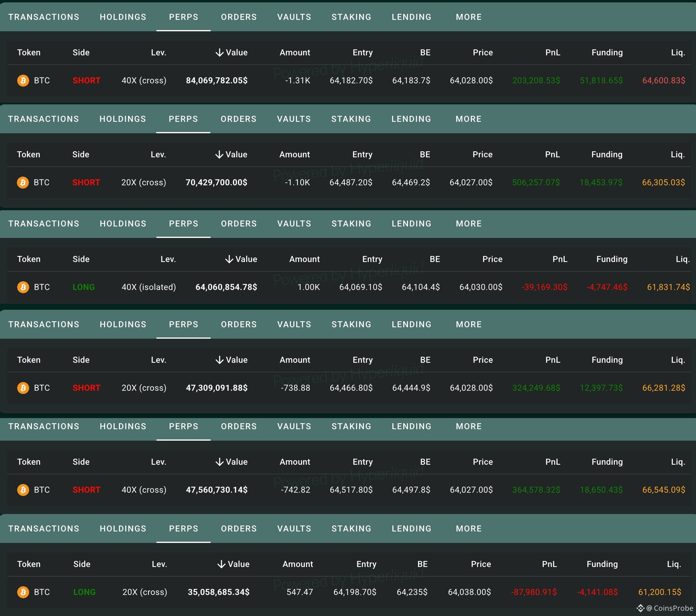Open VAULTS tab above the 47,560,730.14$ position
Image resolution: width=696 pixels, height=616 pixels.
294,427
